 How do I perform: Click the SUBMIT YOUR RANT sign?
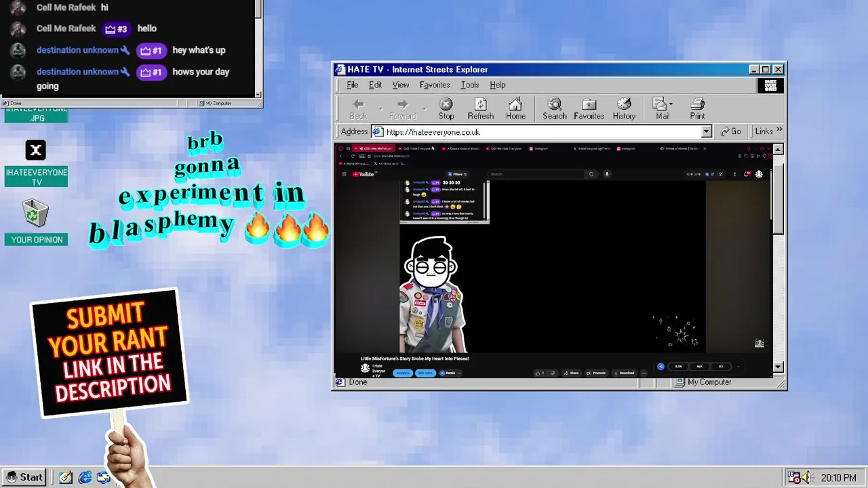tap(108, 352)
